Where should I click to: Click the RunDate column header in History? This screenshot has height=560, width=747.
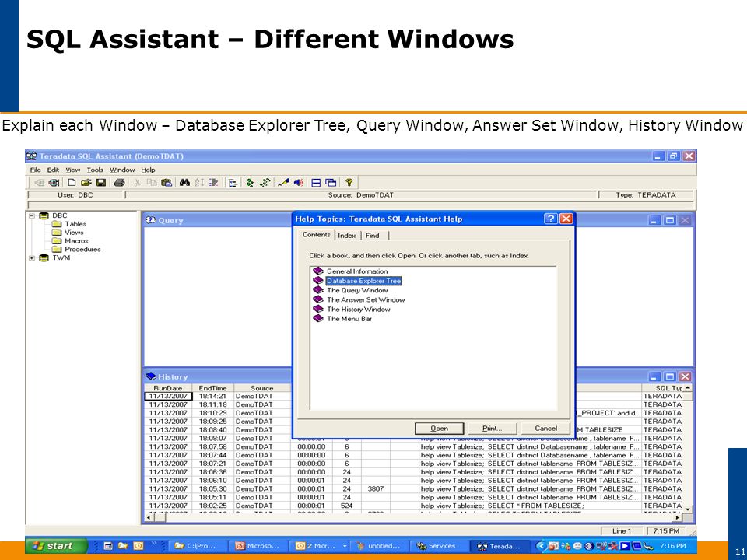168,388
